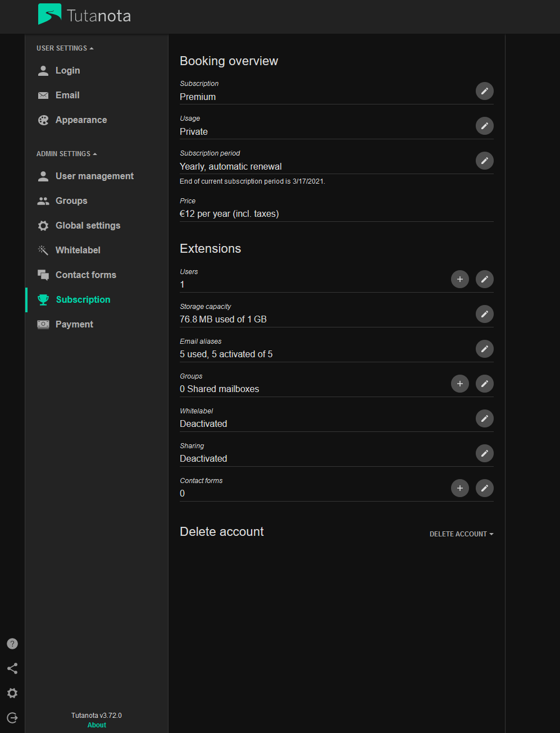Open the Payment settings page
560x733 pixels.
pyautogui.click(x=74, y=325)
